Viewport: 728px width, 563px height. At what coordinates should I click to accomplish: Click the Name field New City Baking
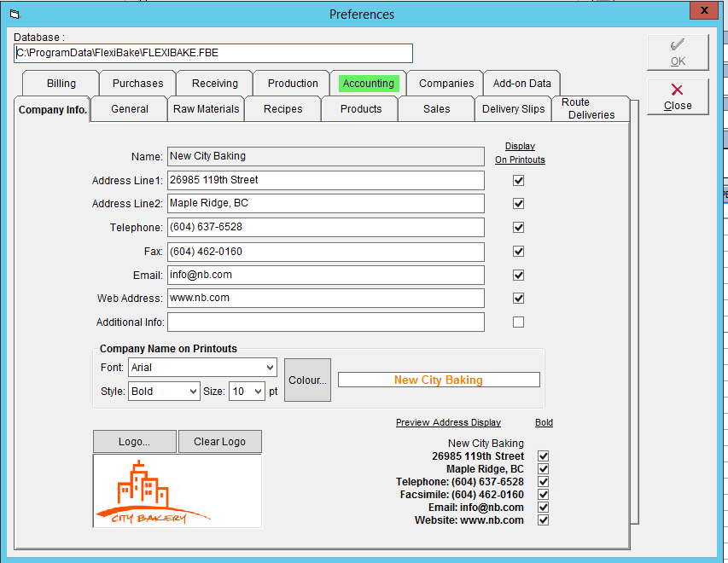[x=326, y=156]
